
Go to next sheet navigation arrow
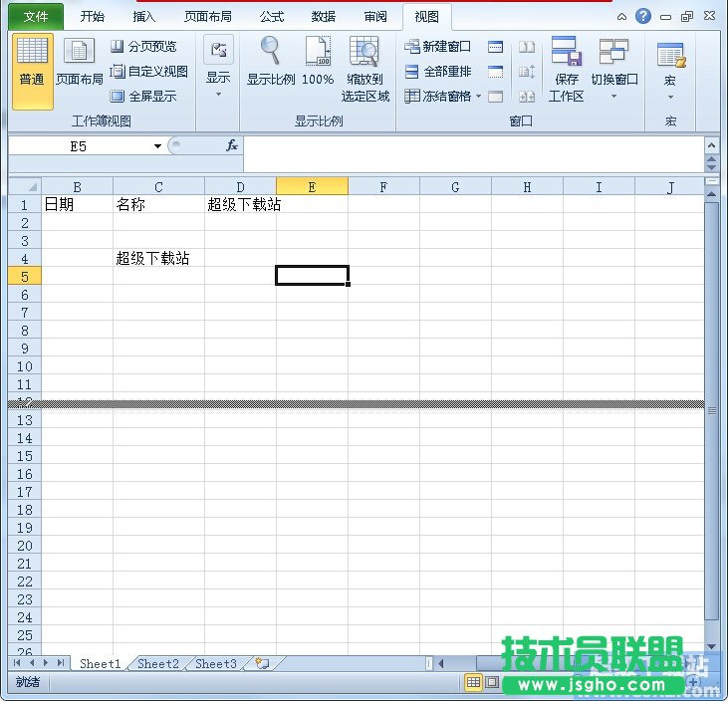(46, 663)
